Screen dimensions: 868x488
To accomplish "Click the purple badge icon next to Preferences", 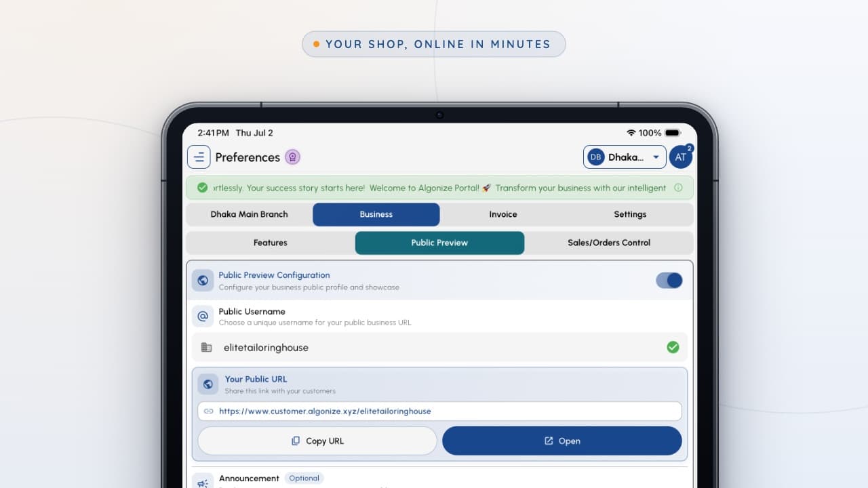I will [292, 157].
